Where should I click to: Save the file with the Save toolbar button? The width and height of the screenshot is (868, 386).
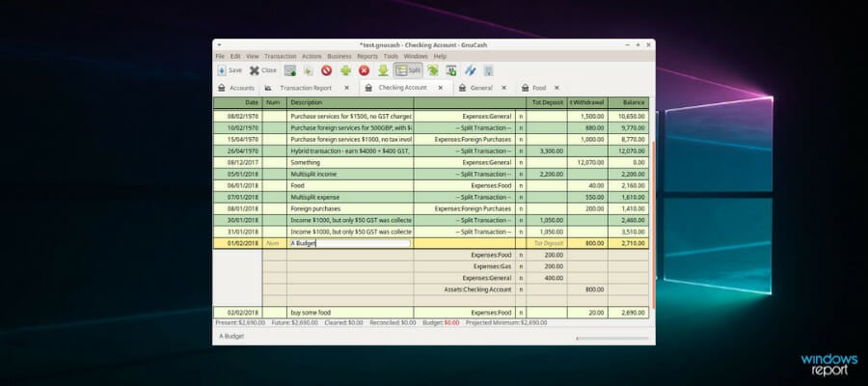[230, 70]
